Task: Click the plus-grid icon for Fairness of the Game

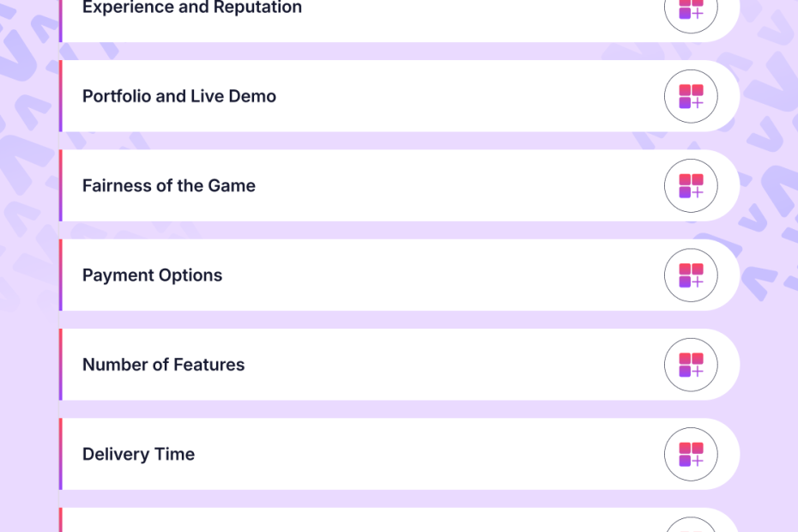Action: click(x=691, y=185)
